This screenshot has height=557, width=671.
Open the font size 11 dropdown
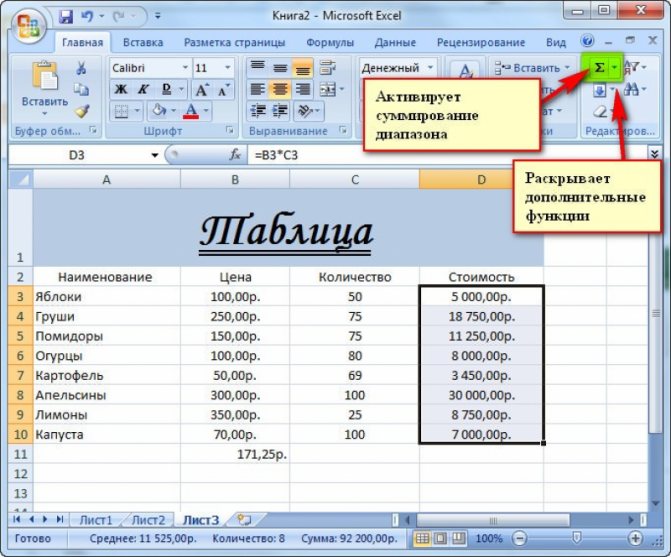(228, 68)
